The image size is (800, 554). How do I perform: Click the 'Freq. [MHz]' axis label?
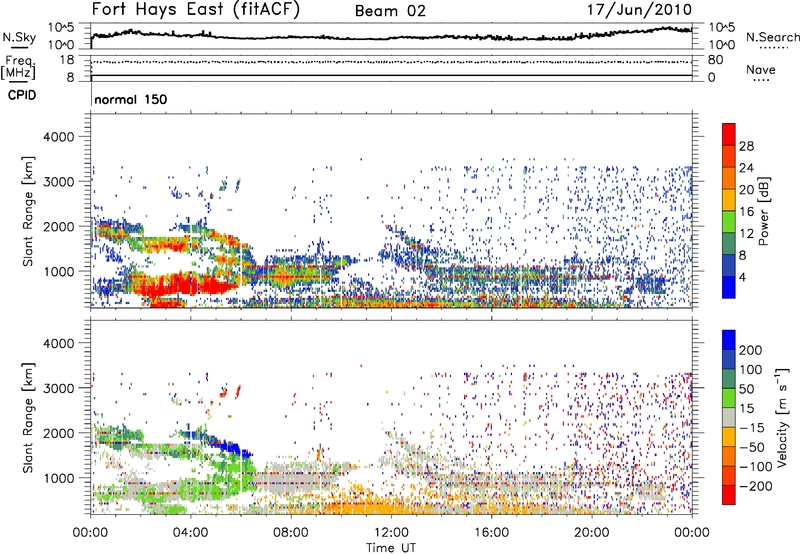pyautogui.click(x=19, y=68)
